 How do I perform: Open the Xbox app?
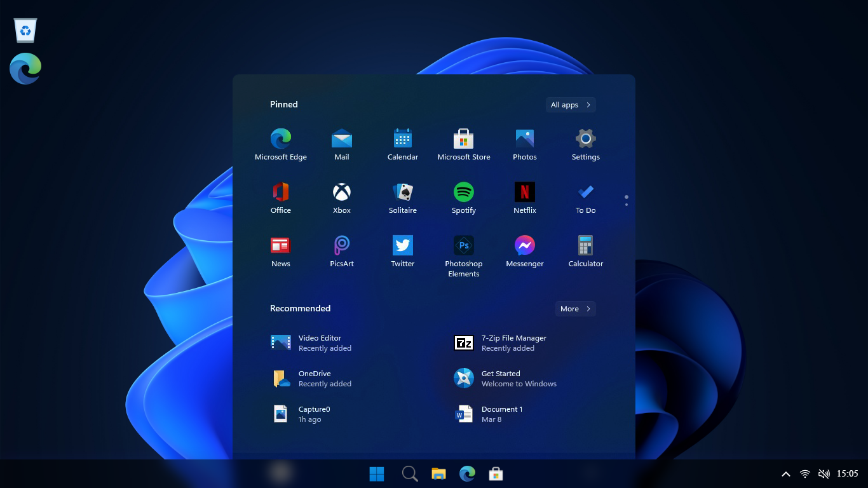[342, 198]
